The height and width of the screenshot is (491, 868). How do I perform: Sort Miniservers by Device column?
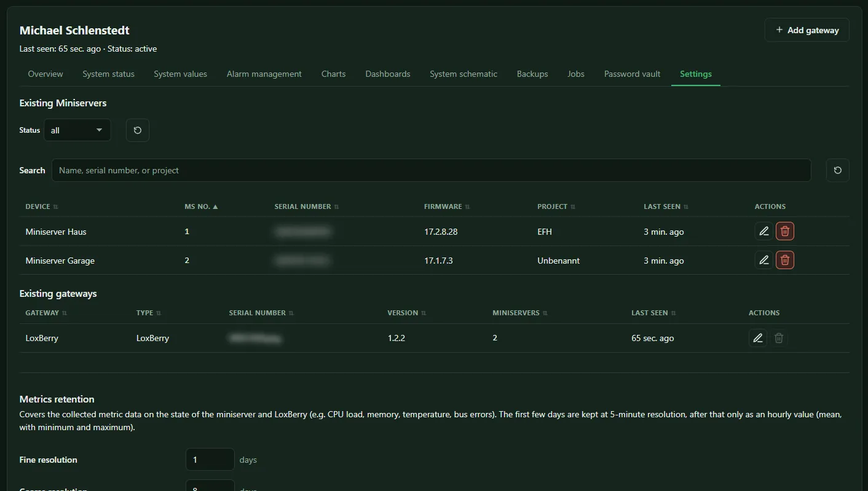(42, 206)
